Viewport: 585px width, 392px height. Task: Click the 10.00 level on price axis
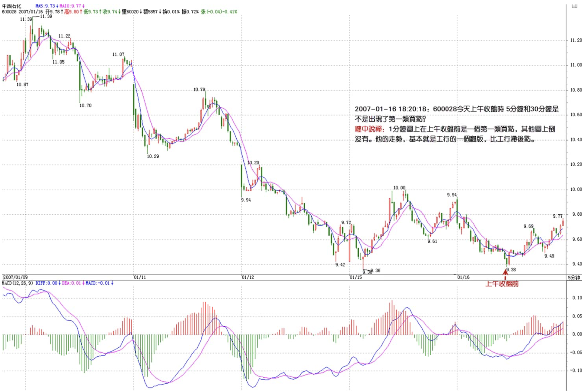click(x=576, y=189)
